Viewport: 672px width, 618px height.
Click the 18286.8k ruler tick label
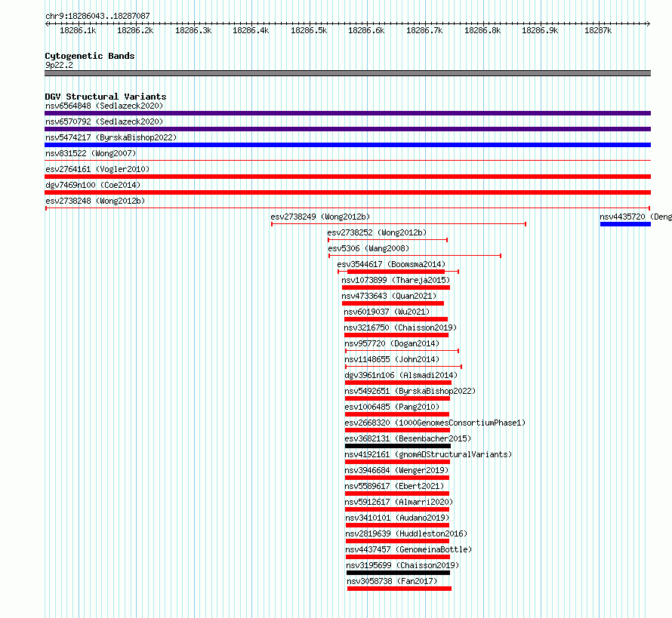coord(482,30)
